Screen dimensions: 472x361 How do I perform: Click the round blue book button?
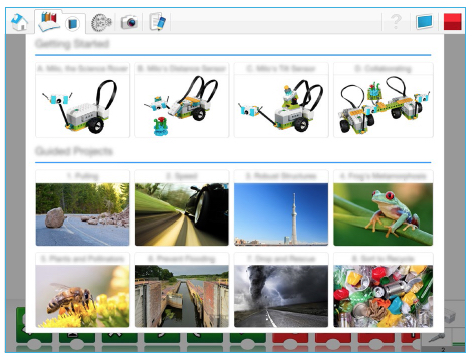72,24
